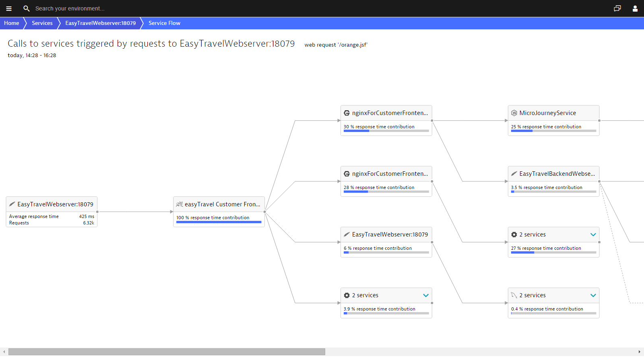644x362 pixels.
Task: Click the easyTravel Customer Frontend node icon
Action: pos(180,204)
